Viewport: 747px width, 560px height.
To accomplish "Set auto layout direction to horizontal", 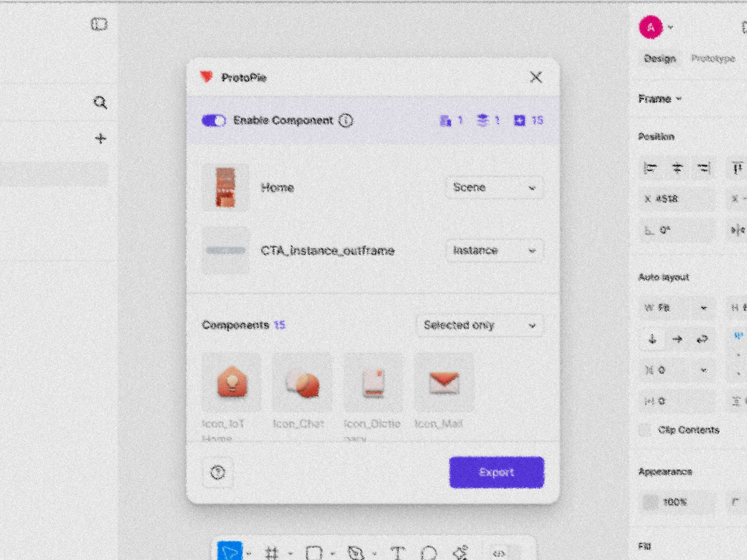I will 677,339.
